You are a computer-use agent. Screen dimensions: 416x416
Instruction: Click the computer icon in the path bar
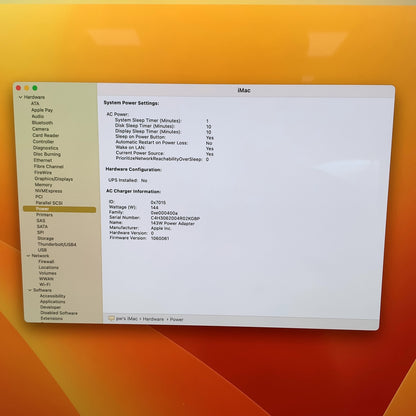[111, 319]
